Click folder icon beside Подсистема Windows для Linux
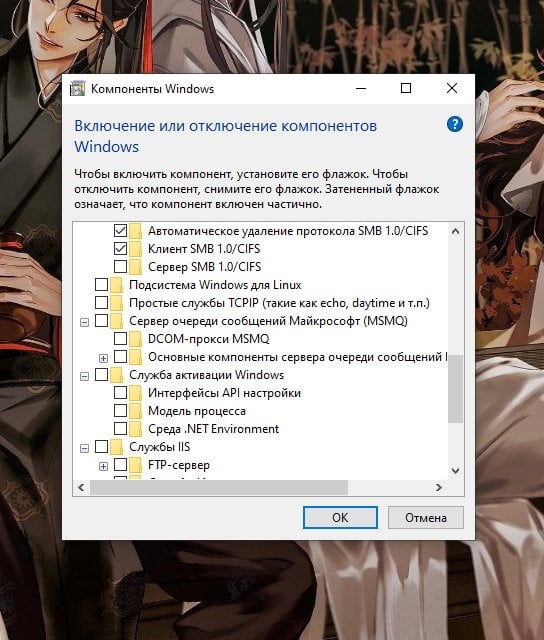This screenshot has height=640, width=544. [117, 284]
